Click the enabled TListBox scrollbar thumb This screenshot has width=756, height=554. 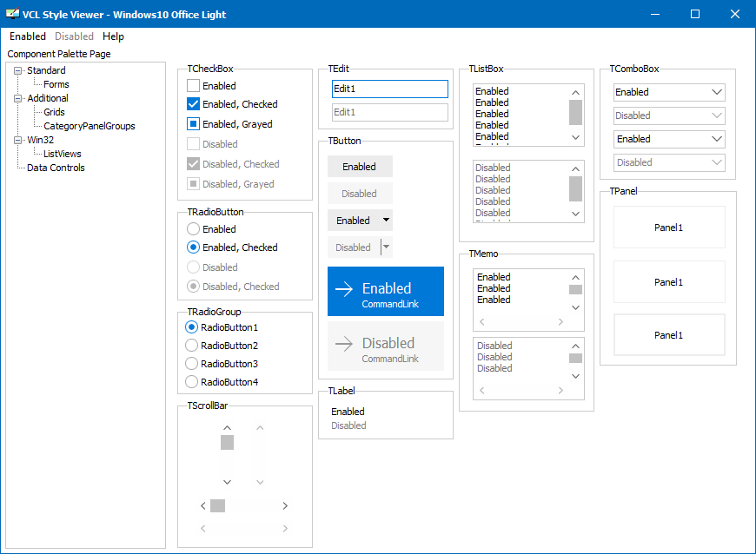pos(575,112)
